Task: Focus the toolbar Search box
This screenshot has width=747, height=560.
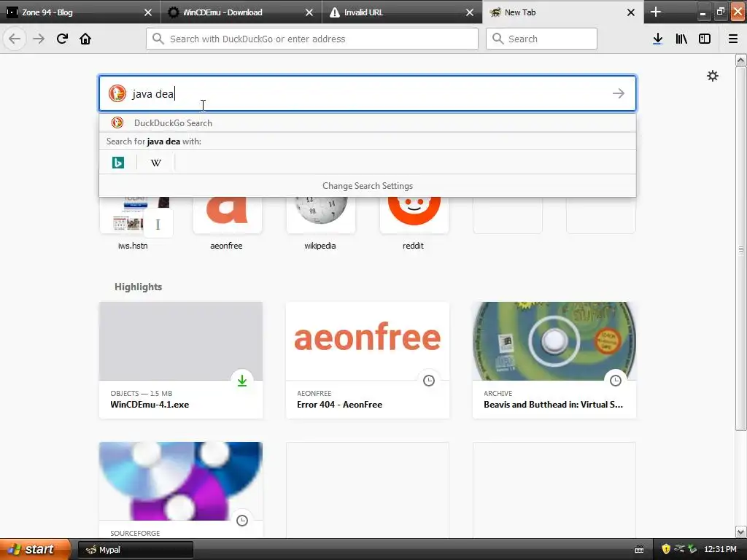Action: [541, 39]
